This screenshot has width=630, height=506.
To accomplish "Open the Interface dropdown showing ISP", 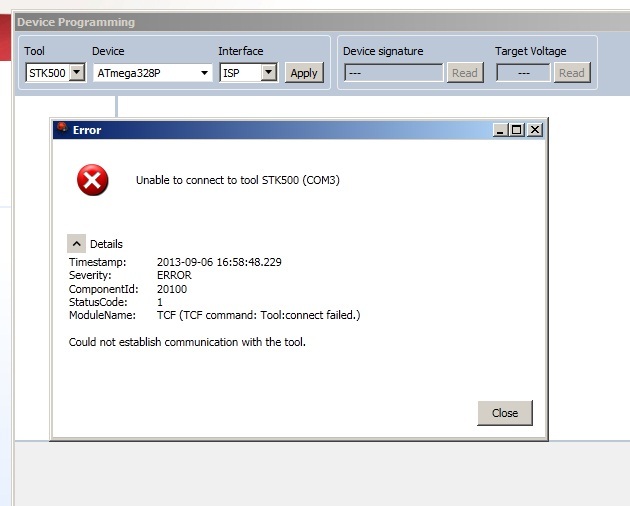I will pos(248,73).
